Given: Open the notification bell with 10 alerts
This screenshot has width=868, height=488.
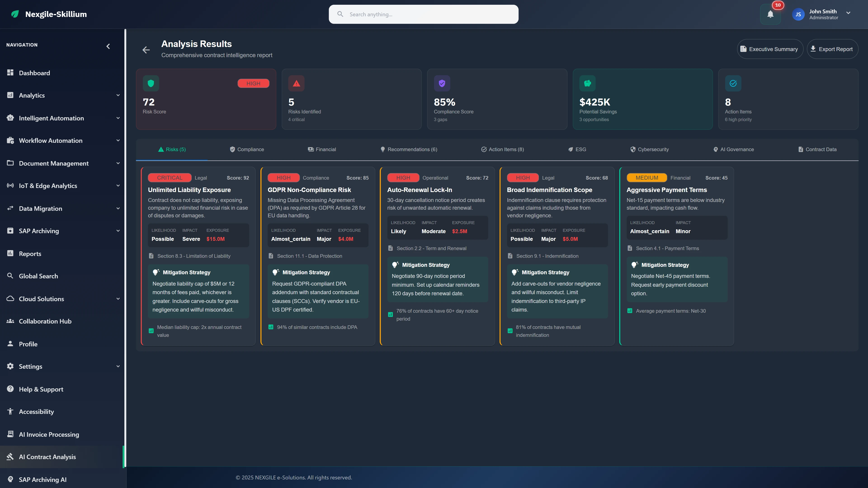Looking at the screenshot, I should [x=771, y=14].
